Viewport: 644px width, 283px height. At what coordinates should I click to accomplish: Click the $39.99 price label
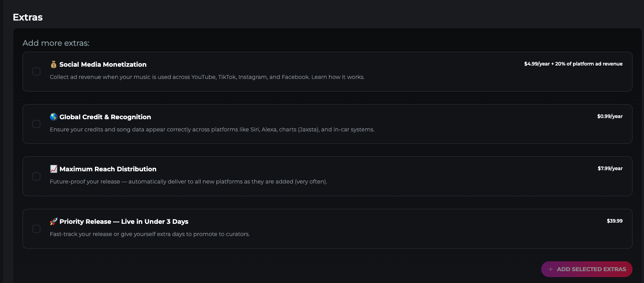pyautogui.click(x=614, y=221)
